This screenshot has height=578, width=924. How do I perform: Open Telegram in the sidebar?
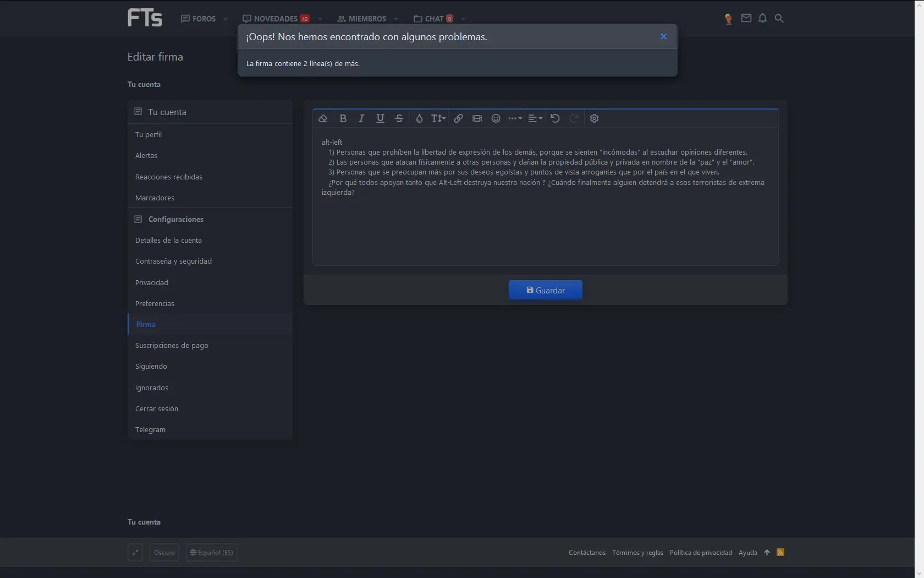(x=210, y=429)
